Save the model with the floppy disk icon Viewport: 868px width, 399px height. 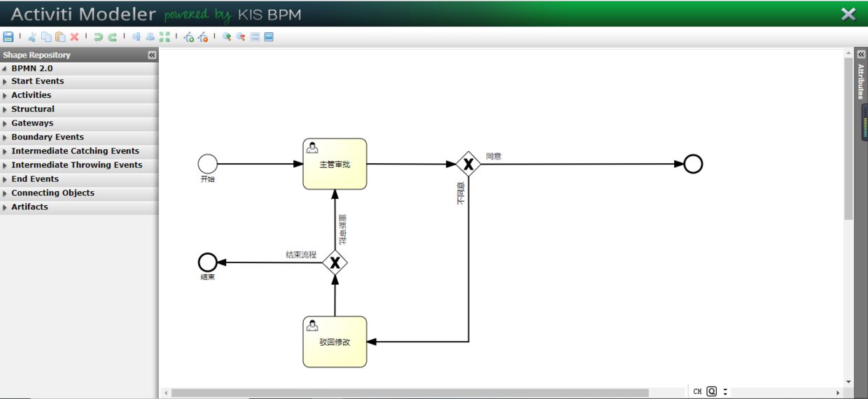click(8, 37)
